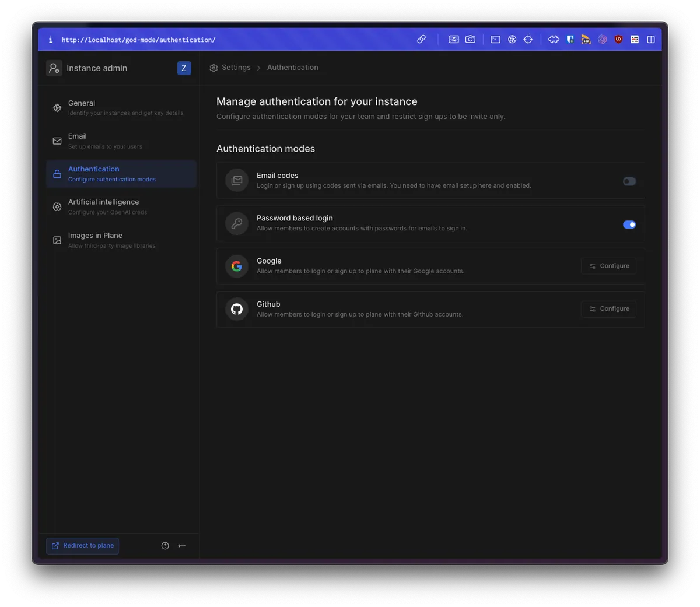700x607 pixels.
Task: Toggle the split view sidebar icon
Action: pyautogui.click(x=651, y=40)
